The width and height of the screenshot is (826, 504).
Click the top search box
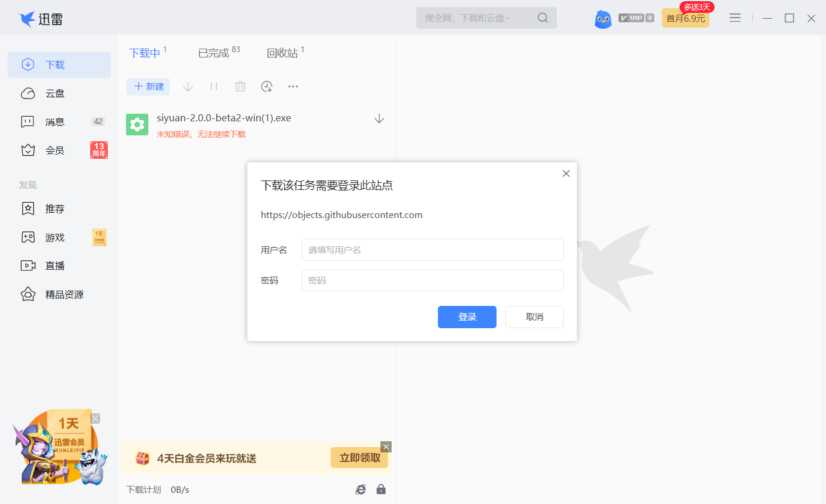(x=487, y=18)
